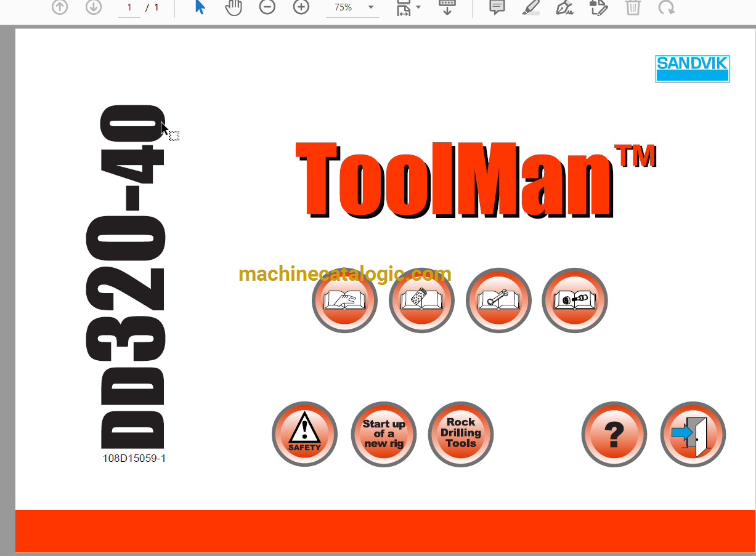The height and width of the screenshot is (556, 756).
Task: Expand the fit page options arrow
Action: tap(418, 7)
